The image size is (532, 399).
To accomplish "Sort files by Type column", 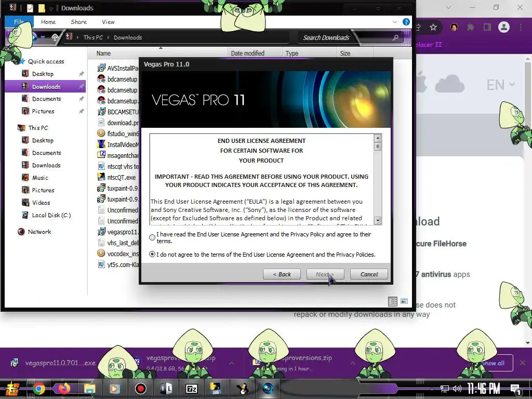I will pos(292,54).
